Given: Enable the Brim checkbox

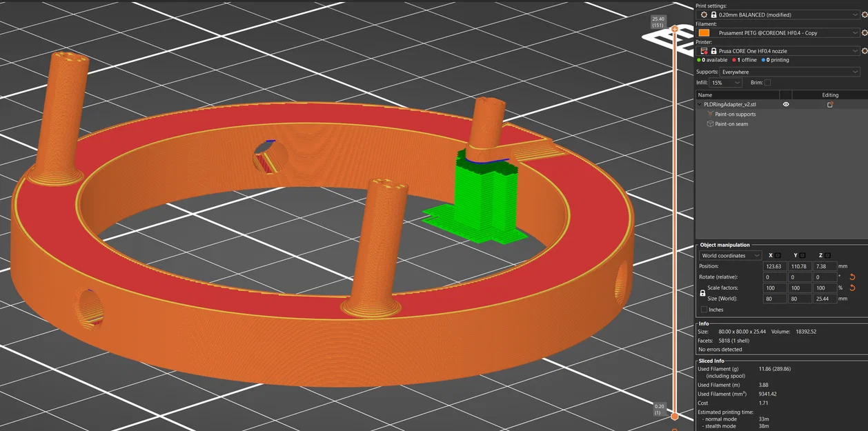Looking at the screenshot, I should pyautogui.click(x=767, y=83).
